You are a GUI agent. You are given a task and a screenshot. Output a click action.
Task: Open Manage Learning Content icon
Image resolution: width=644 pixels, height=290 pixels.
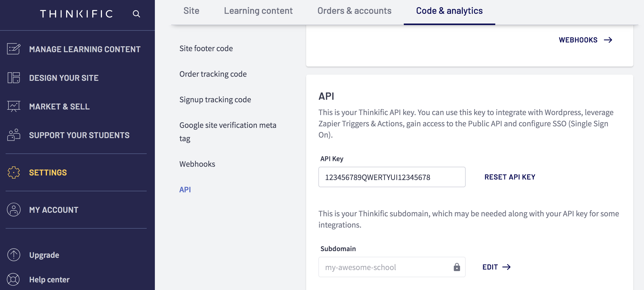[x=14, y=49]
